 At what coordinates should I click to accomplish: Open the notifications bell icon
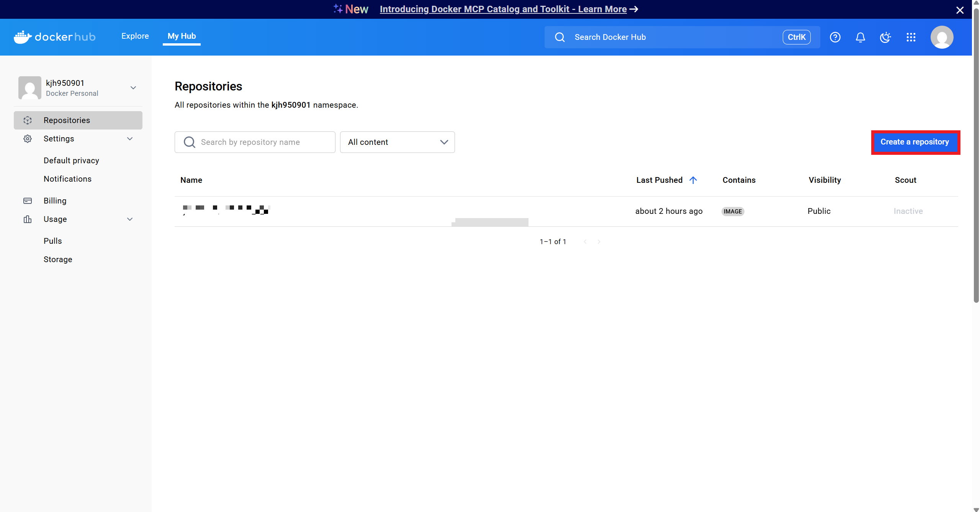pyautogui.click(x=860, y=37)
